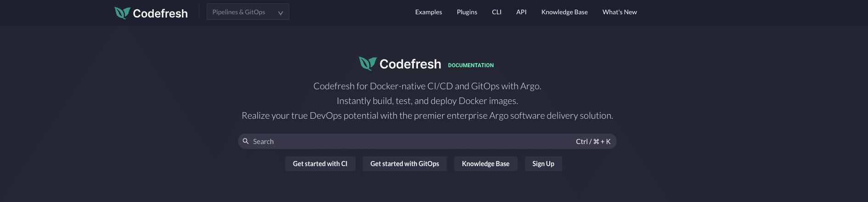Click the Sign Up button
Viewport: 868px width, 202px height.
[543, 164]
